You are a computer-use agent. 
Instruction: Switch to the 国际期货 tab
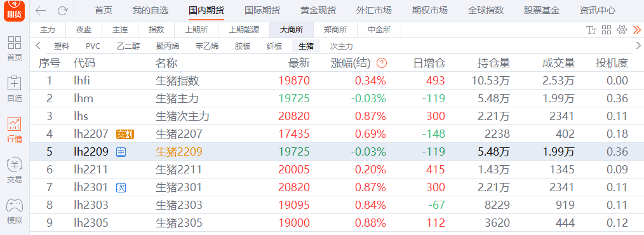tap(262, 10)
